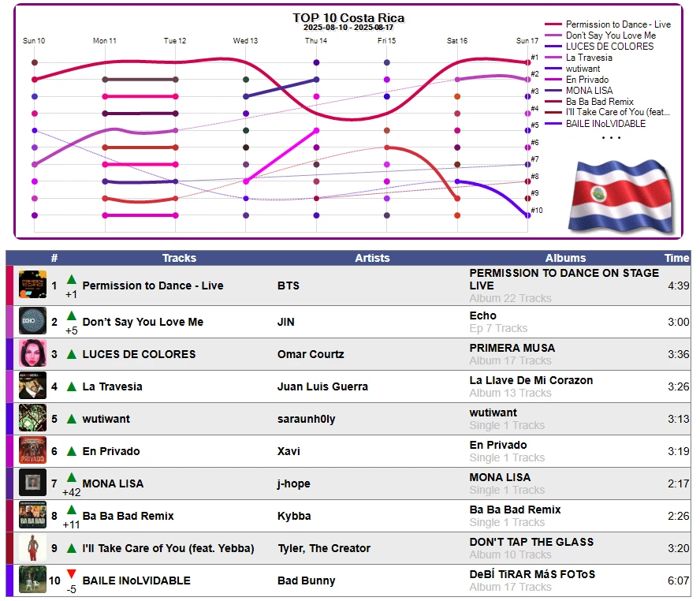Open track title Permission to Dance - Live
The width and height of the screenshot is (700, 601).
pyautogui.click(x=153, y=286)
